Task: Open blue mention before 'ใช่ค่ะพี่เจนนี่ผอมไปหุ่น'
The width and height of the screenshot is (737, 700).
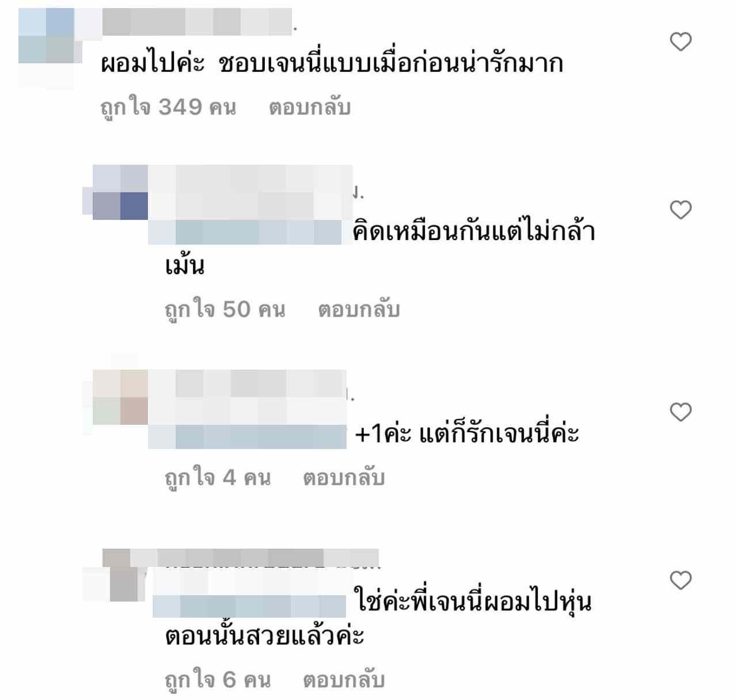Action: (x=249, y=606)
